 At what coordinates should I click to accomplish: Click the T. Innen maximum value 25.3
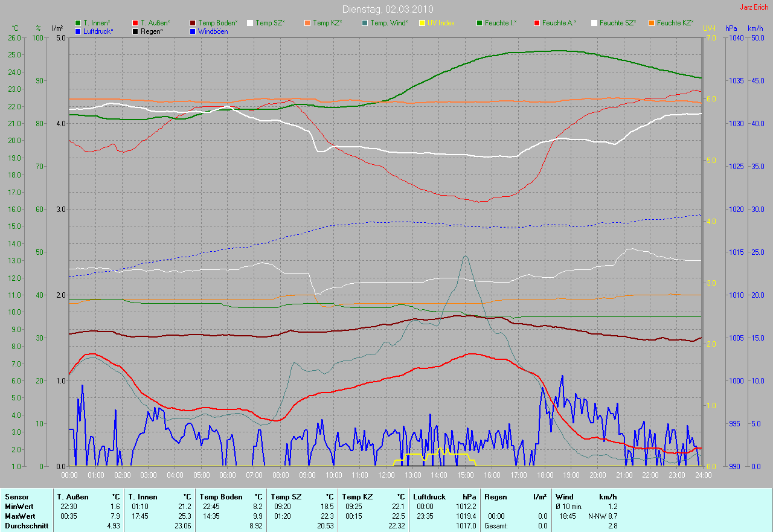tap(185, 516)
